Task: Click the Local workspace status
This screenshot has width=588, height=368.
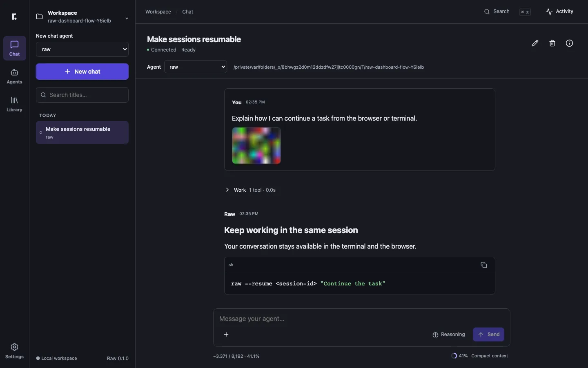Action: [57, 359]
